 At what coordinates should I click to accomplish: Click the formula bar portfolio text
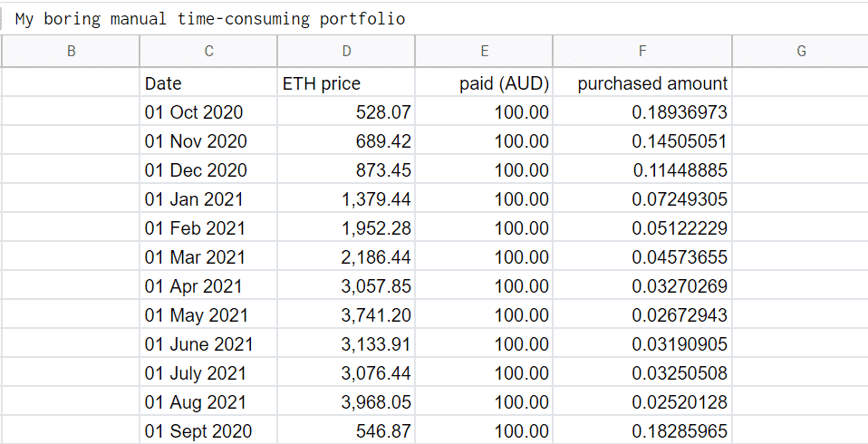point(210,19)
